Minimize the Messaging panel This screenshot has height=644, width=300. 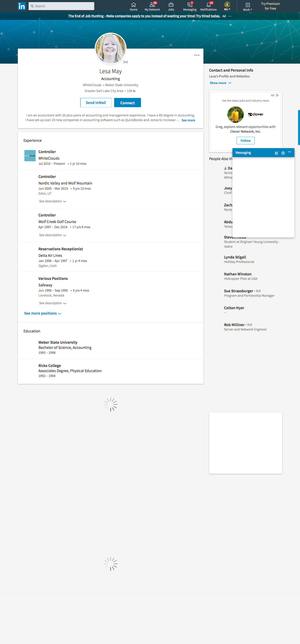289,152
